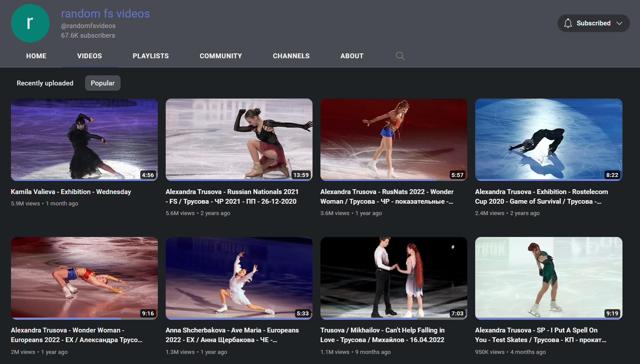This screenshot has width=640, height=364.
Task: Play the Game of Survival exhibition thumbnail
Action: pyautogui.click(x=548, y=139)
